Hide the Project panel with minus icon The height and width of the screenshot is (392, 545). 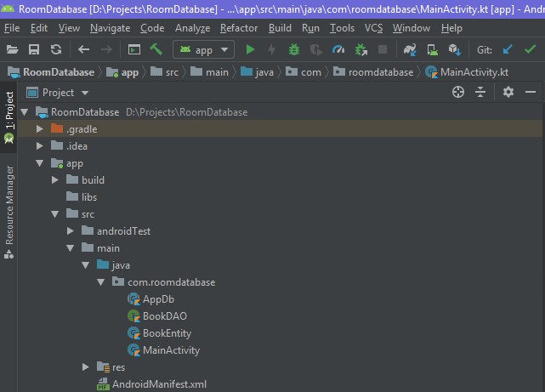pos(531,92)
